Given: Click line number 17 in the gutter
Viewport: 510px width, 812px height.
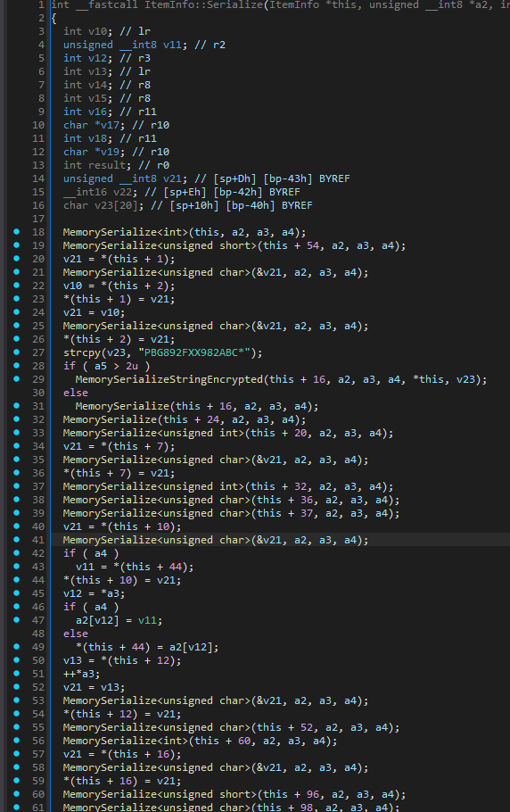Looking at the screenshot, I should tap(38, 219).
